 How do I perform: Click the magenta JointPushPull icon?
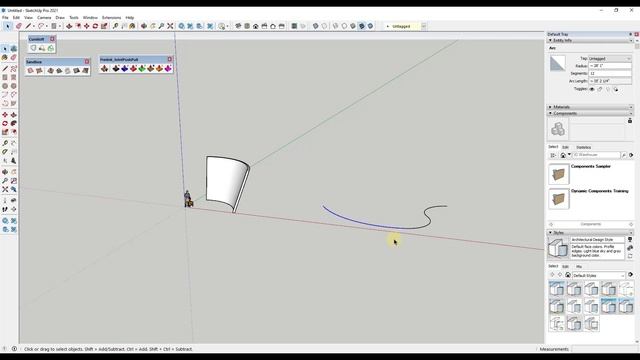click(168, 69)
